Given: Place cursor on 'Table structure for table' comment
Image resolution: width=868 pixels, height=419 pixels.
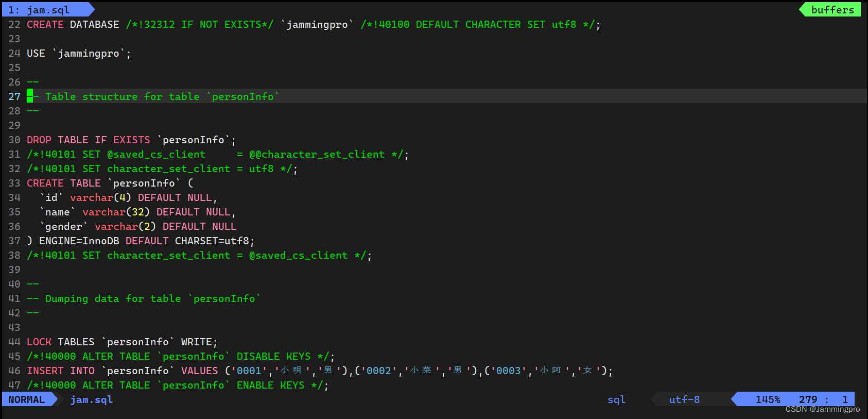Looking at the screenshot, I should (122, 96).
